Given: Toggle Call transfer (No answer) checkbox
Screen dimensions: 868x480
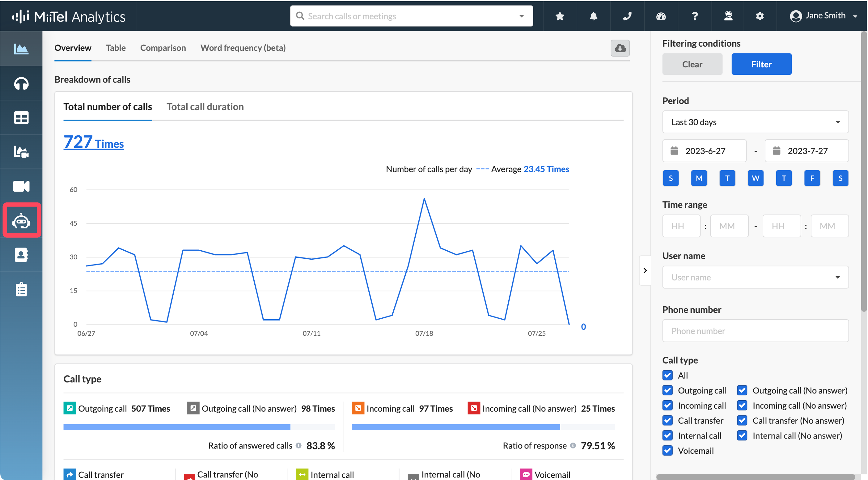Looking at the screenshot, I should tap(742, 420).
